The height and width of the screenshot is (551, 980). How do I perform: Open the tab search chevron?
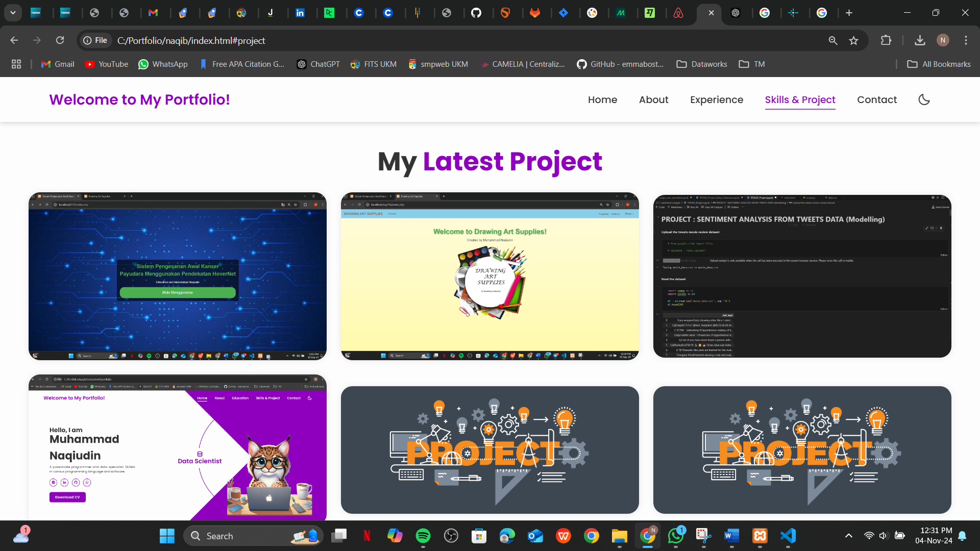pyautogui.click(x=13, y=13)
